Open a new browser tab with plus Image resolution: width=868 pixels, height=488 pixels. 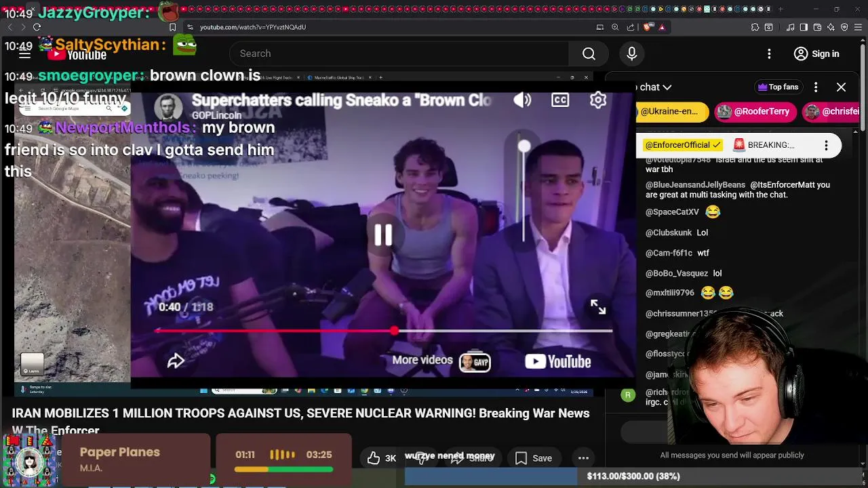click(781, 9)
